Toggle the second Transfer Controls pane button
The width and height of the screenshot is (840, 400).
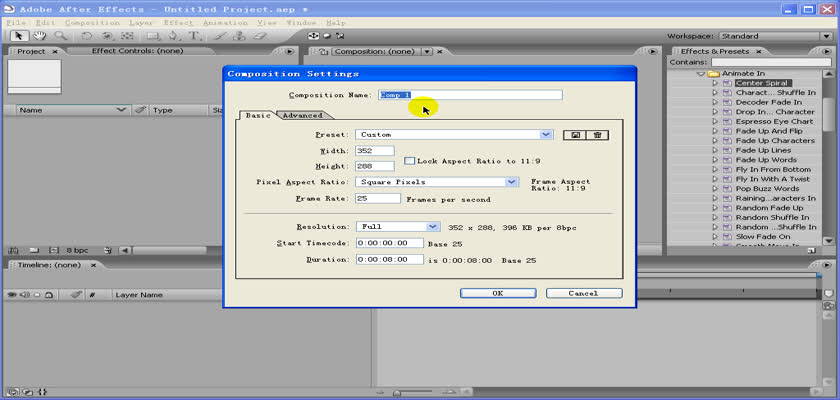point(28,392)
